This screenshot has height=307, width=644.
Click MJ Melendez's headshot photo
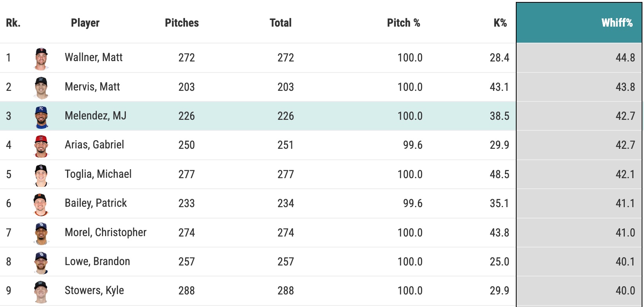coord(41,117)
